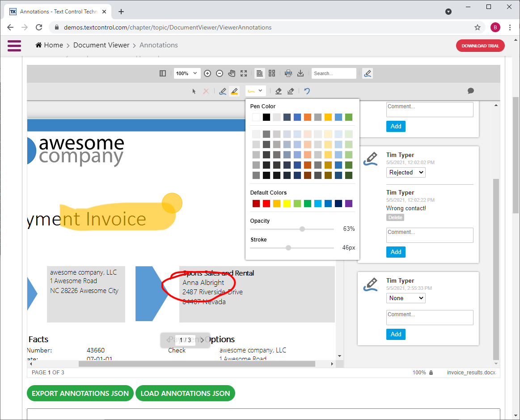
Task: Select the fit-to-window icon
Action: (x=243, y=73)
